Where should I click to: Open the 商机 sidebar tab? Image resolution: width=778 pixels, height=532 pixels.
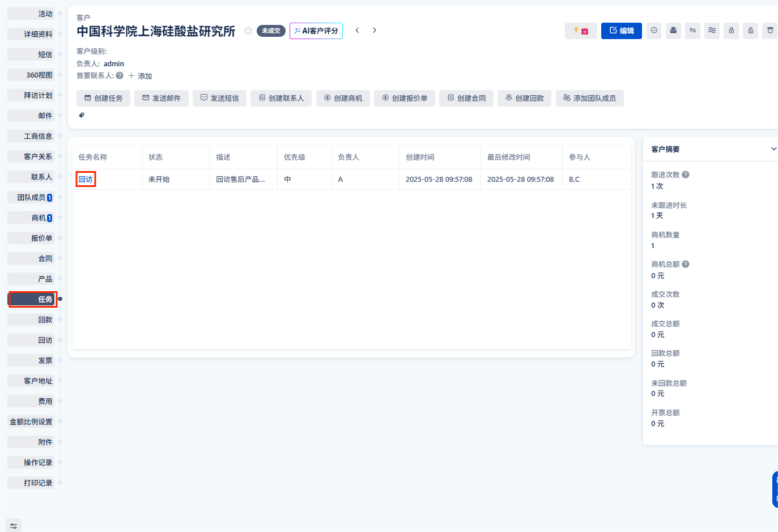[x=31, y=218]
